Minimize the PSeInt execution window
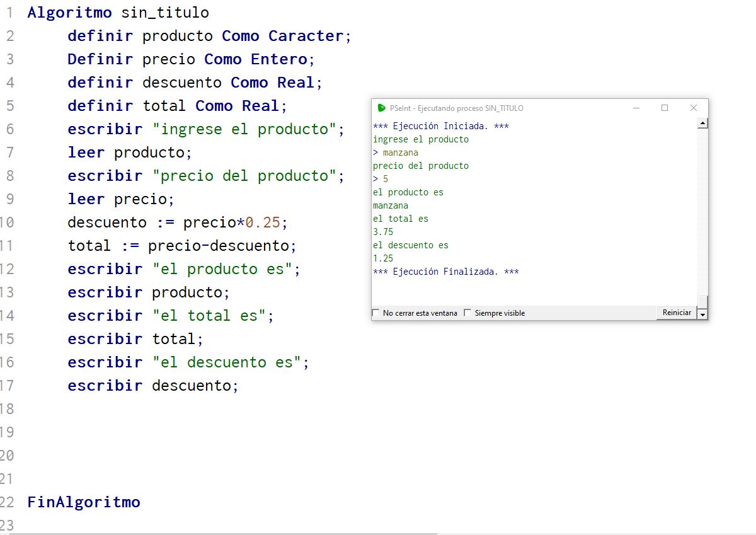756x535 pixels. tap(636, 108)
